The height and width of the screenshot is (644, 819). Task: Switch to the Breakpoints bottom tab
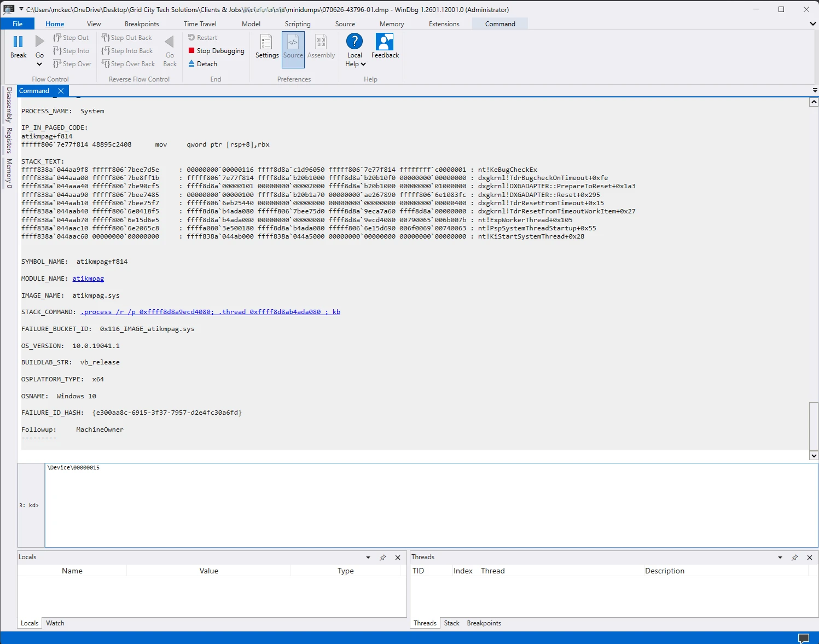tap(484, 623)
